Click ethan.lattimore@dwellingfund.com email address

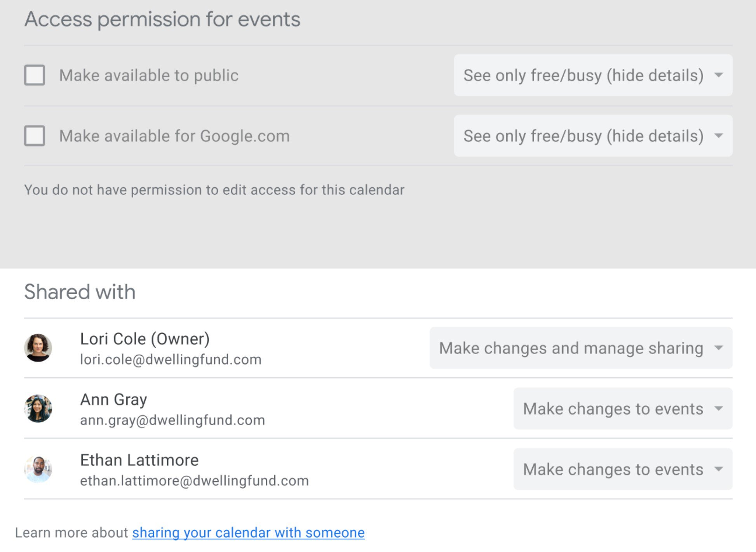pyautogui.click(x=194, y=481)
